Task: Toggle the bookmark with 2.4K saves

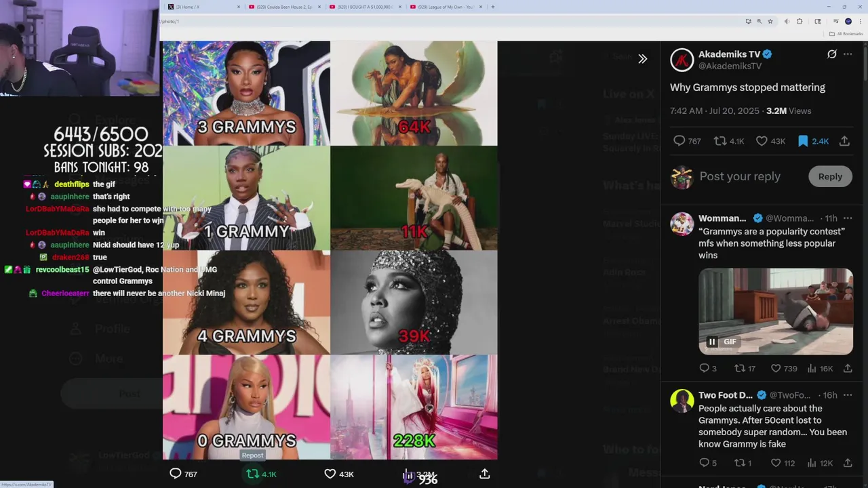Action: pyautogui.click(x=812, y=141)
